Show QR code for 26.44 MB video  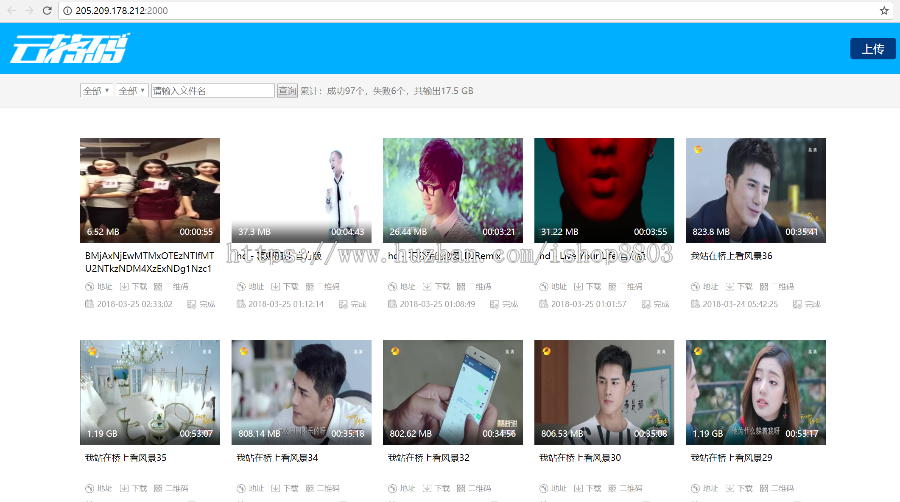click(474, 286)
